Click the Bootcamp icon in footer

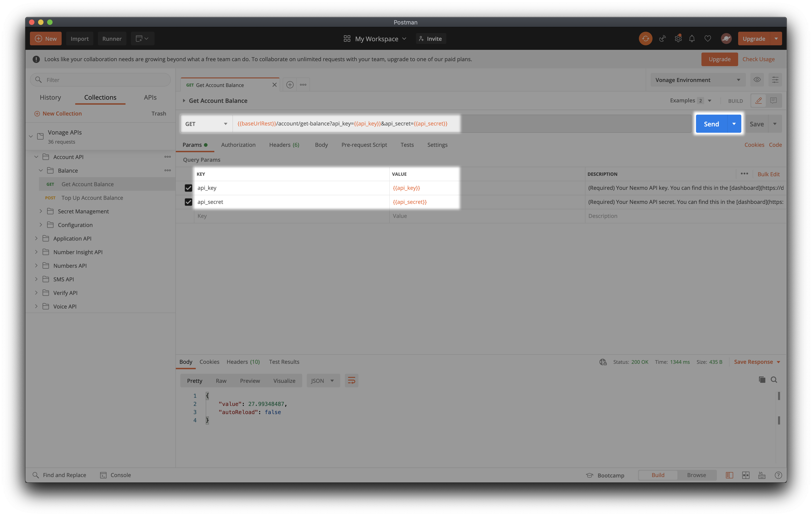tap(590, 475)
